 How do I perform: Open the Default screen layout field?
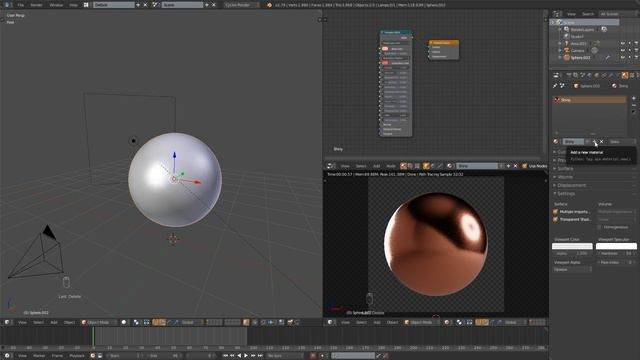click(x=113, y=5)
